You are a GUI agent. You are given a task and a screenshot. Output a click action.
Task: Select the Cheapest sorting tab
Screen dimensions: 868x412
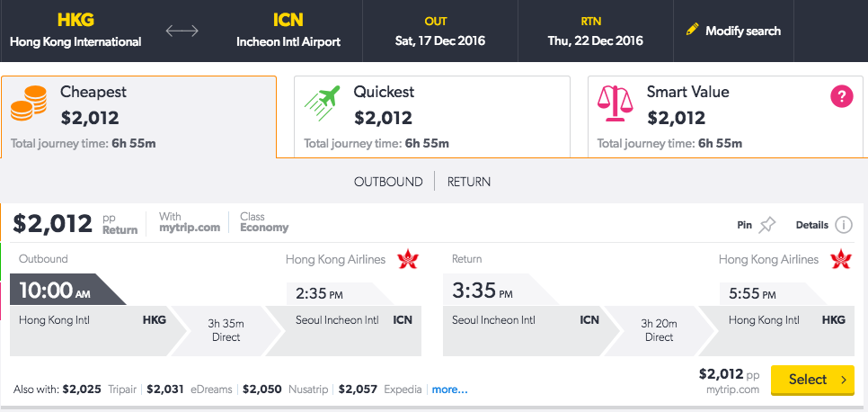138,117
